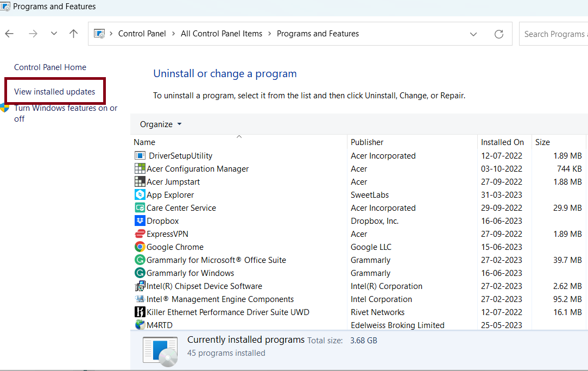Sort by the Publisher column header

coord(366,142)
